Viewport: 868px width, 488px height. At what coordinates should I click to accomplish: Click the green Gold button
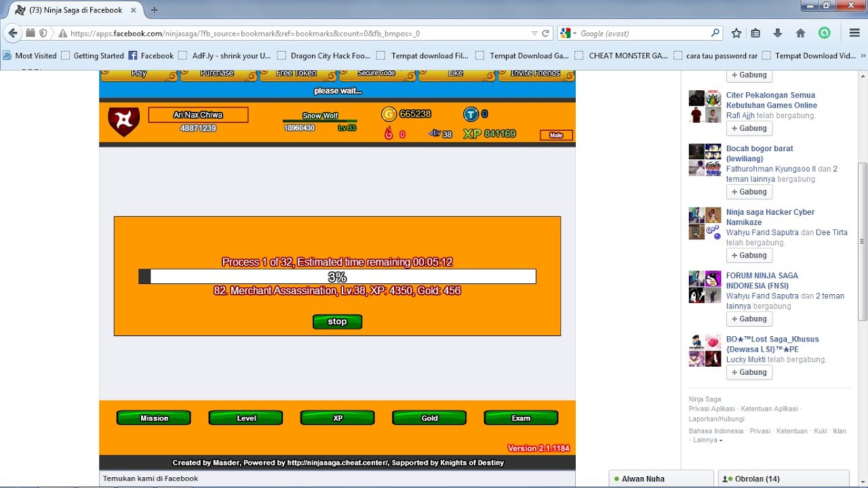click(429, 418)
